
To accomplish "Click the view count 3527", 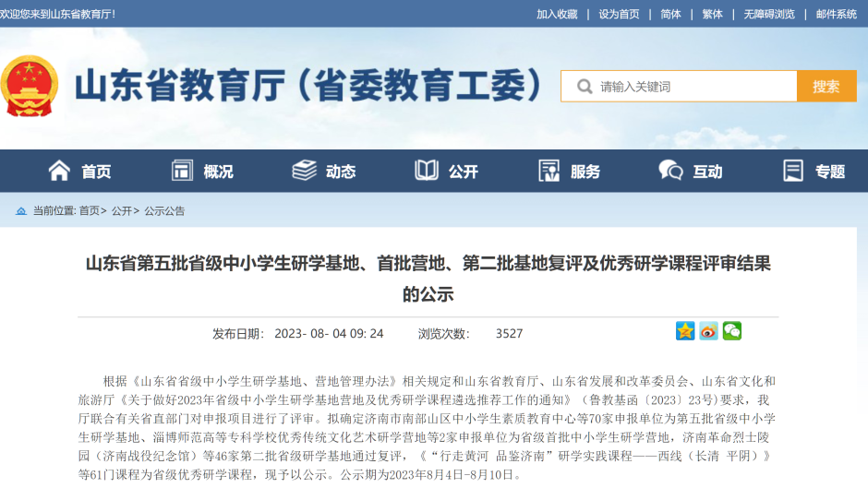I will 509,334.
